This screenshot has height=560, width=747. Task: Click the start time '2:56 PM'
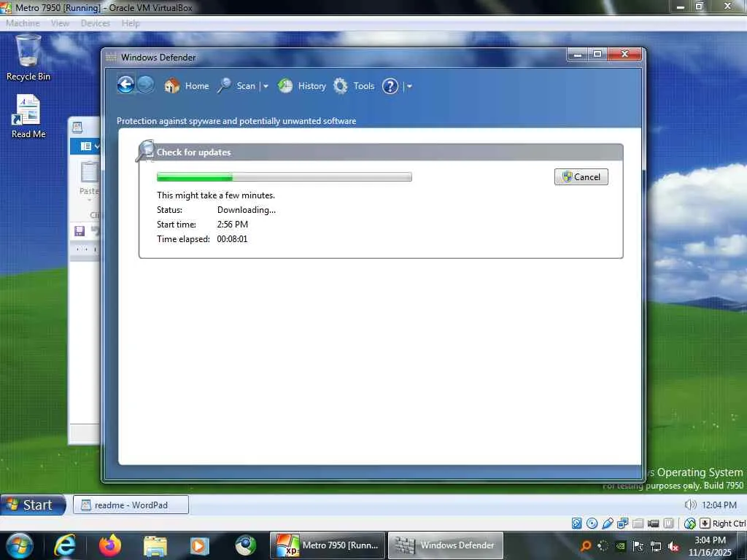233,225
